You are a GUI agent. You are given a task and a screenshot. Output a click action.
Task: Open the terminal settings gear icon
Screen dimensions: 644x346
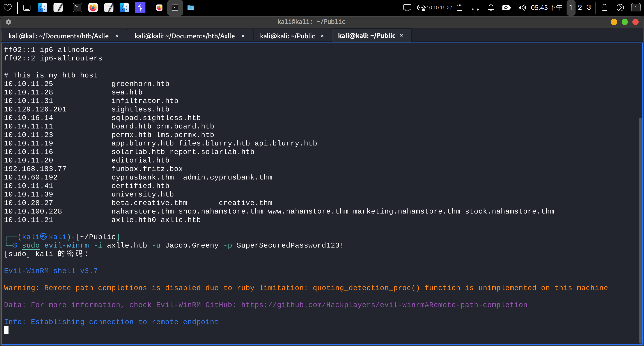[x=8, y=22]
